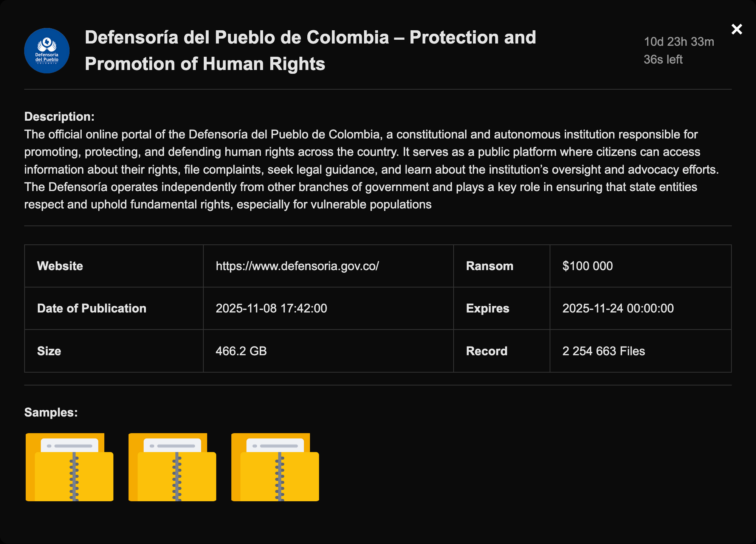The height and width of the screenshot is (544, 756).
Task: Open the second sample folder archive
Action: click(172, 467)
